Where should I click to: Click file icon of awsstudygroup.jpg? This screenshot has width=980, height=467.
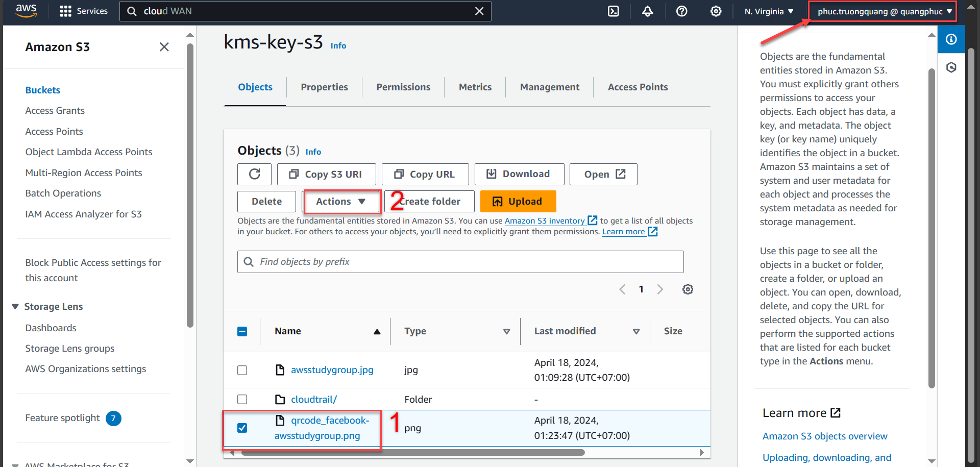280,370
